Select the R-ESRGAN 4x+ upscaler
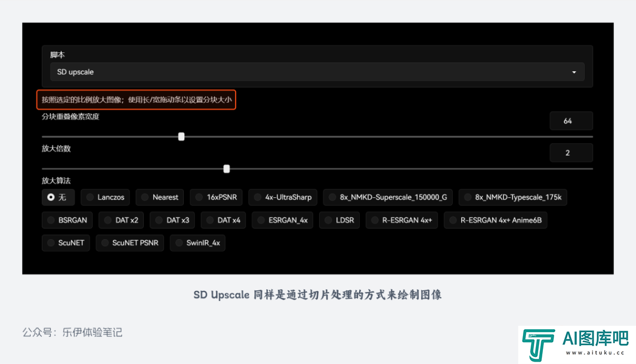 pos(402,220)
